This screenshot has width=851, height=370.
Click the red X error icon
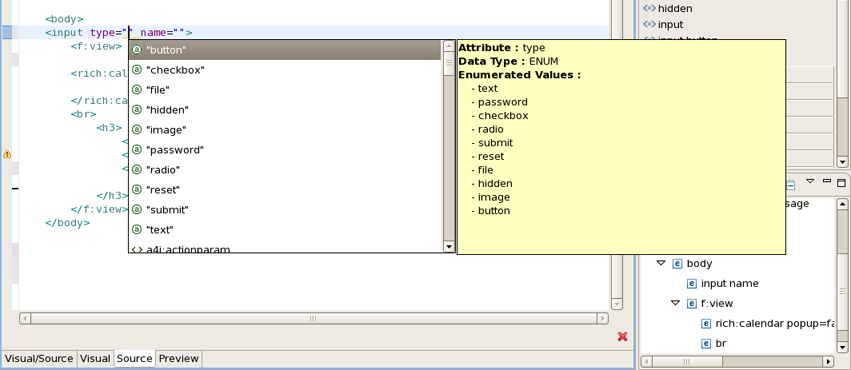623,337
